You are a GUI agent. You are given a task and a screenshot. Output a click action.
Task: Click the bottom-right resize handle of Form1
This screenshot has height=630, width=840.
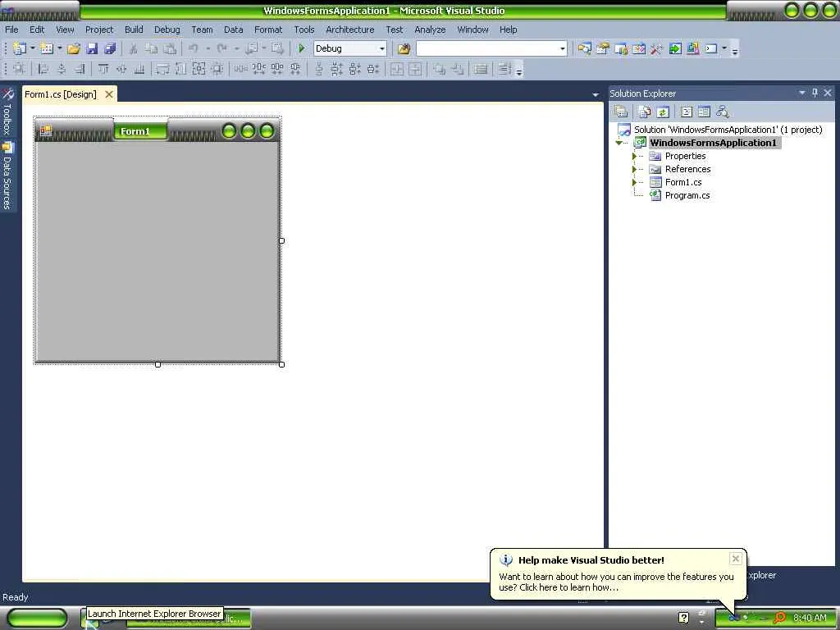282,364
